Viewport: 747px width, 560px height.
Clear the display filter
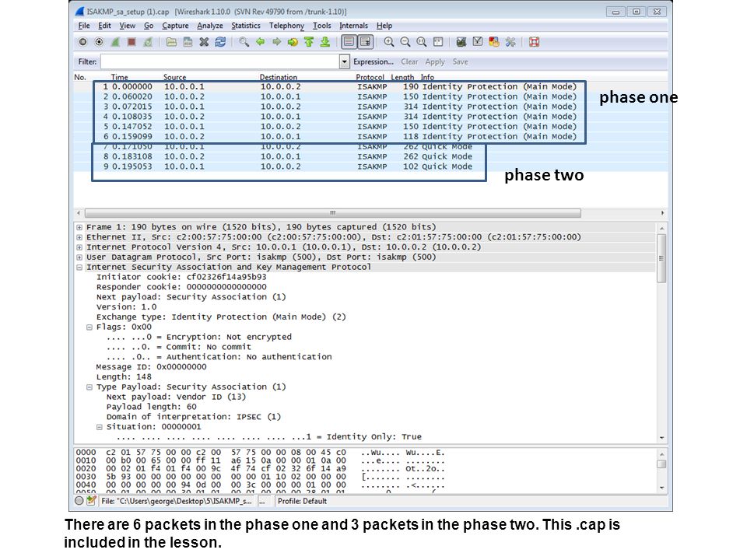click(409, 62)
